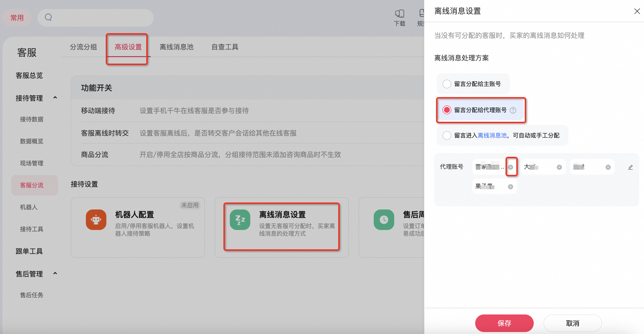Open the 离线消息池 hyperlink
The width and height of the screenshot is (644, 334).
(x=492, y=135)
